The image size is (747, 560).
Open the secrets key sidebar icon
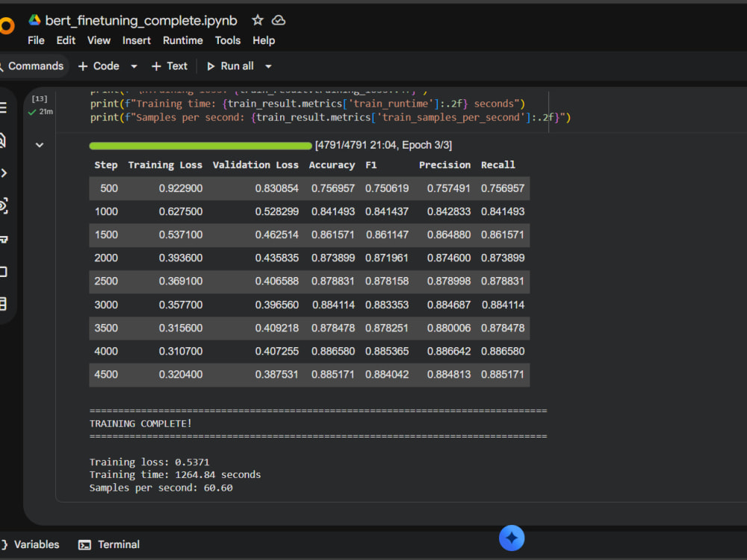pos(4,239)
